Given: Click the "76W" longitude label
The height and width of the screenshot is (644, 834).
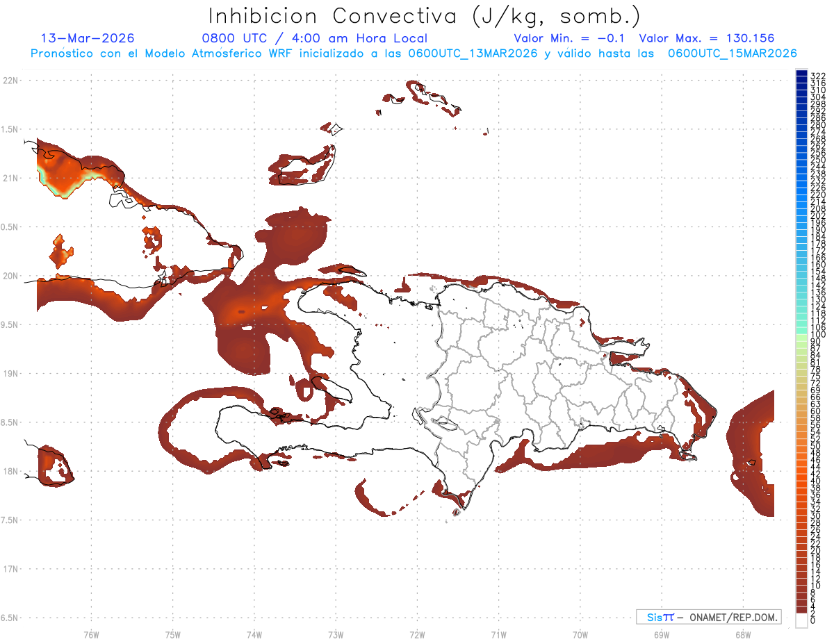Looking at the screenshot, I should coord(91,634).
